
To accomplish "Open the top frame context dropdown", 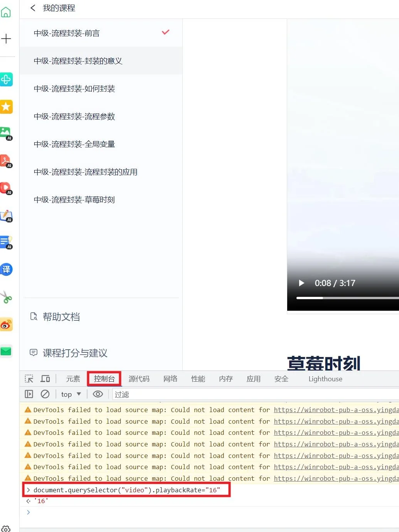I will click(70, 394).
